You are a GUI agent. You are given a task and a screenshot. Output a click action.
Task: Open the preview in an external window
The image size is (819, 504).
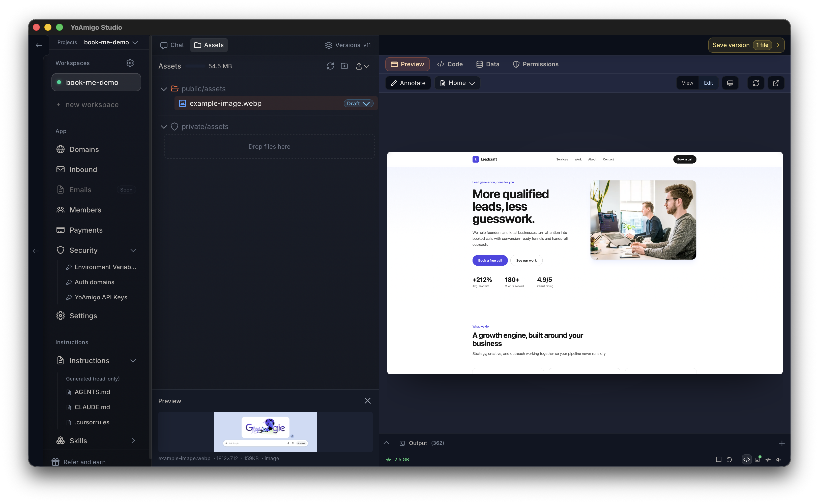[776, 83]
